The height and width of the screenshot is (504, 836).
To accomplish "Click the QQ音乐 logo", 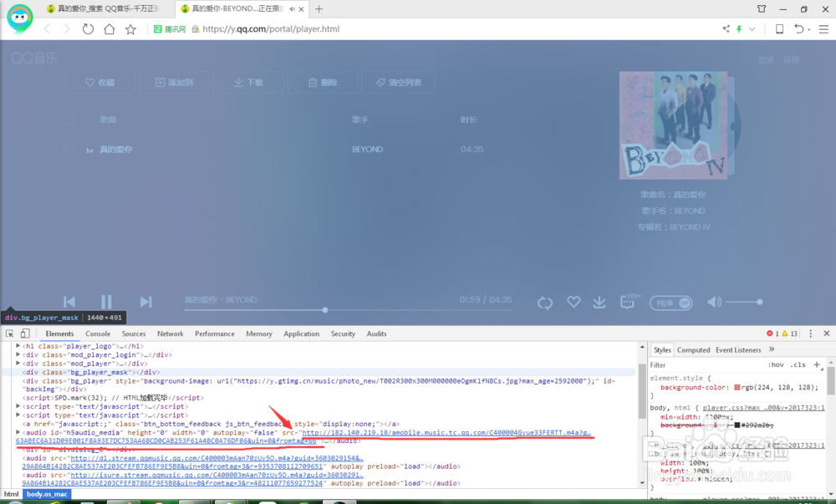I will click(x=33, y=58).
